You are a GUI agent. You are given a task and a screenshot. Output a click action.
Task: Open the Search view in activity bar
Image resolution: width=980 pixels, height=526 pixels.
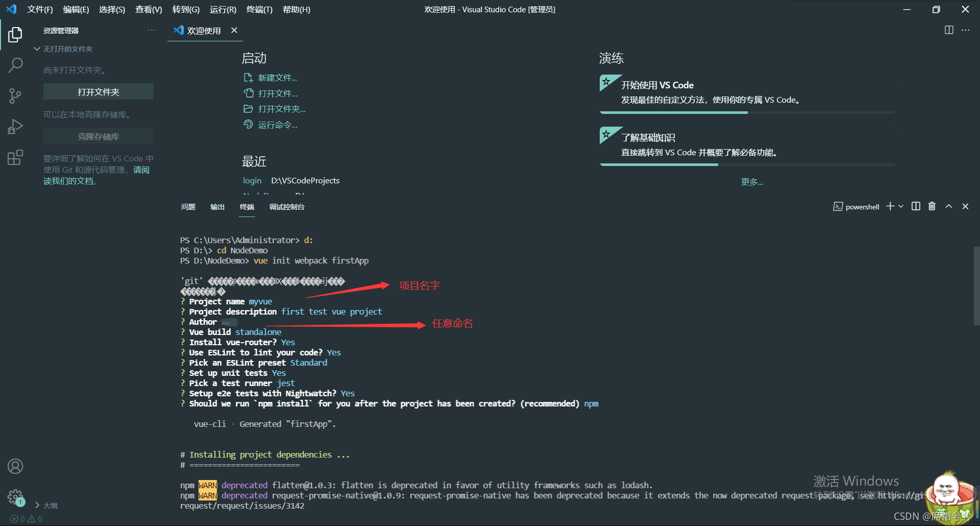point(15,65)
